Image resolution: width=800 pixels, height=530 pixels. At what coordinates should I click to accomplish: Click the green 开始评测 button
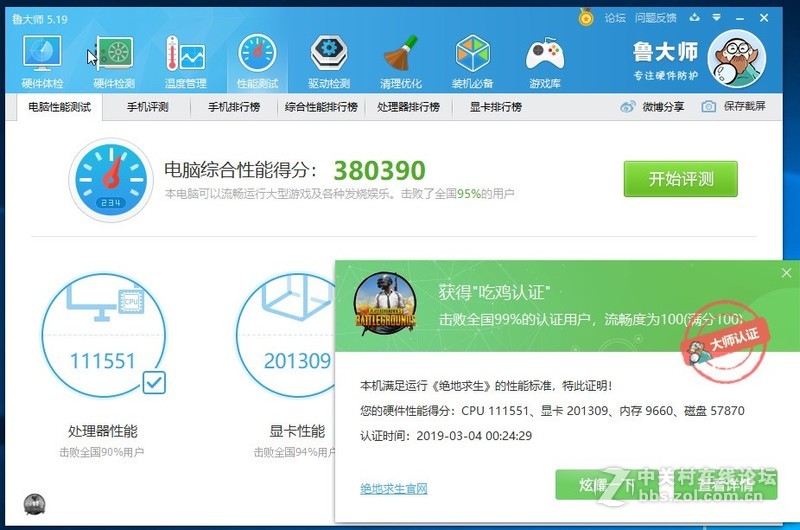pyautogui.click(x=681, y=179)
